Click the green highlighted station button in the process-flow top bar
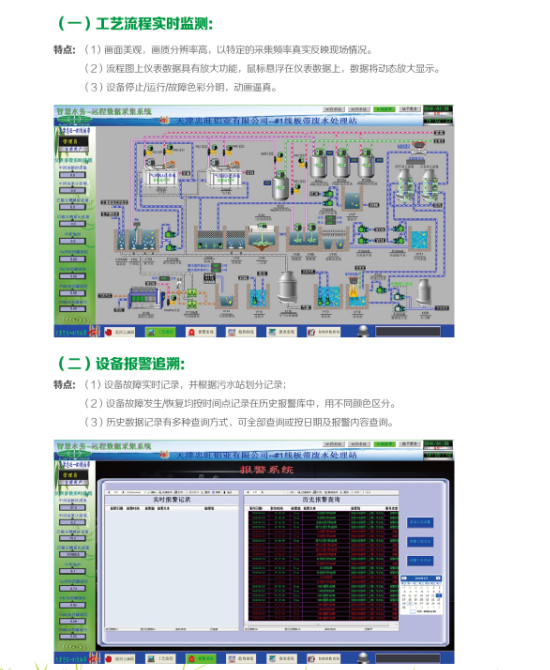The height and width of the screenshot is (670, 550). click(x=384, y=109)
